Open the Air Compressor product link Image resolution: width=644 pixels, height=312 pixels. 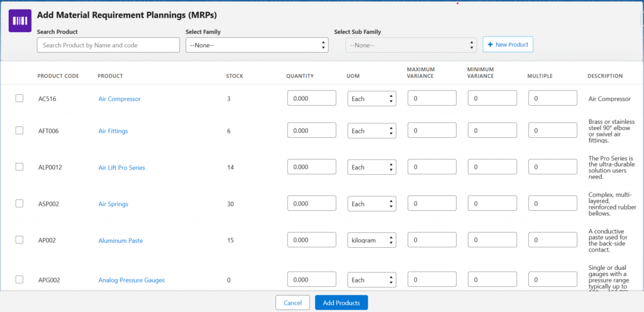pos(119,99)
